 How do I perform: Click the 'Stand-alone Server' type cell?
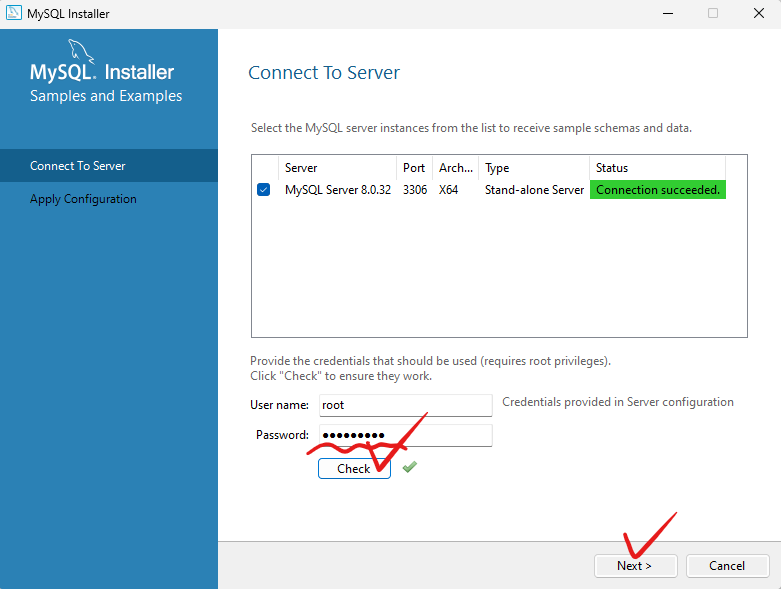click(x=534, y=190)
